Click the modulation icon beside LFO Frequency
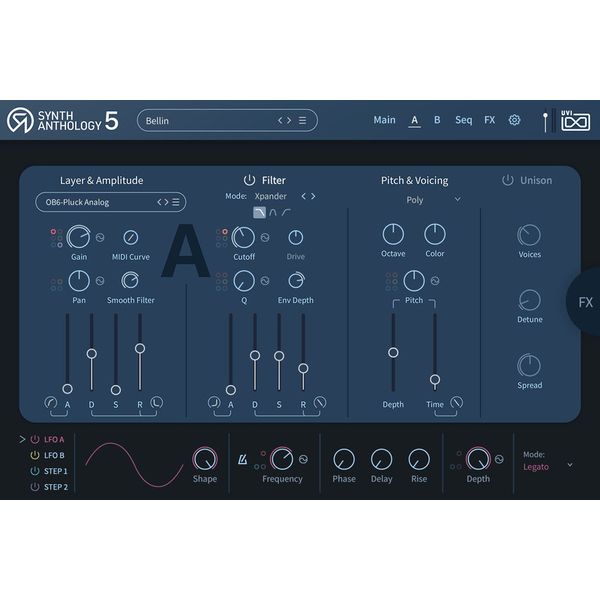The image size is (600, 600). [x=303, y=459]
